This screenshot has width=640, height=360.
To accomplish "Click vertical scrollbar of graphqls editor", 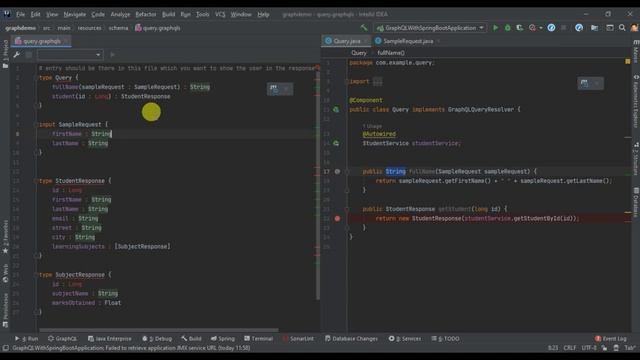I will 318,184.
